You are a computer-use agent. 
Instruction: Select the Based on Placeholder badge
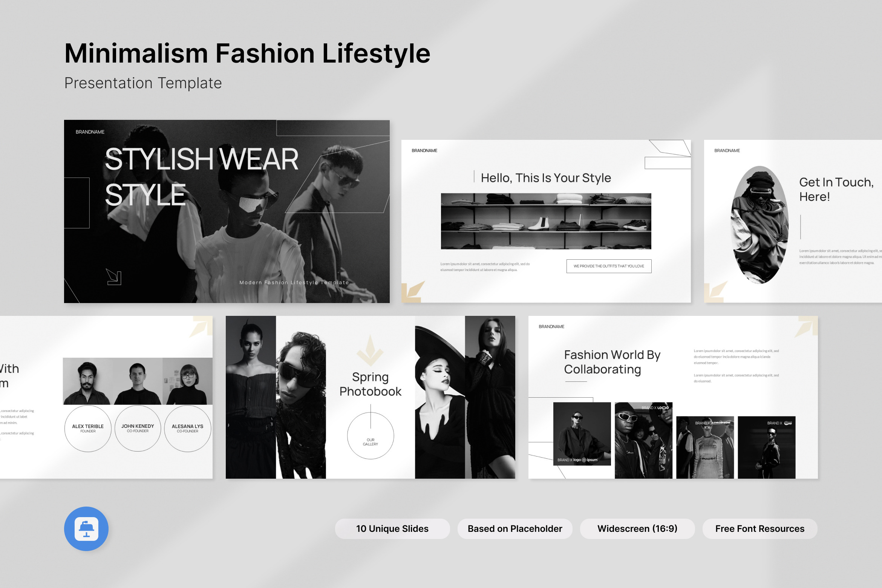[x=515, y=528]
